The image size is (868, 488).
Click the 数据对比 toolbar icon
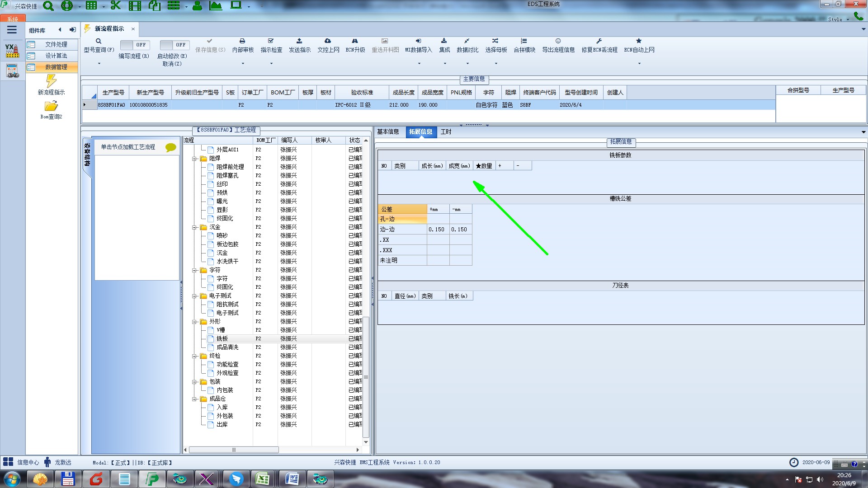pyautogui.click(x=467, y=41)
